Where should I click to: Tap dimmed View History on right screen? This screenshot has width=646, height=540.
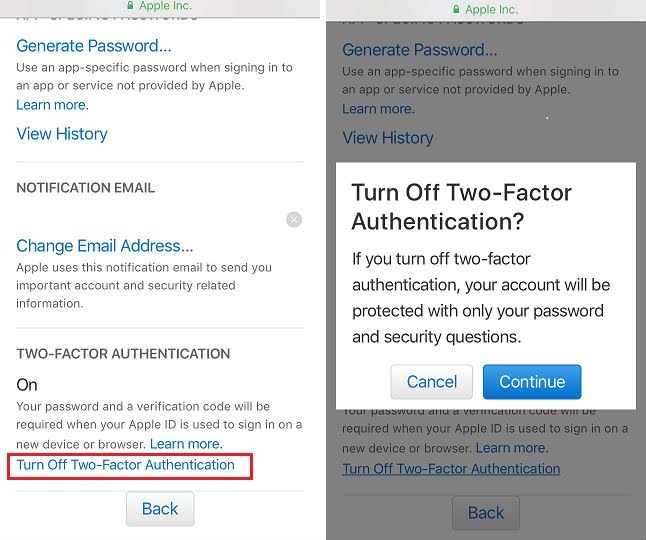(x=388, y=138)
